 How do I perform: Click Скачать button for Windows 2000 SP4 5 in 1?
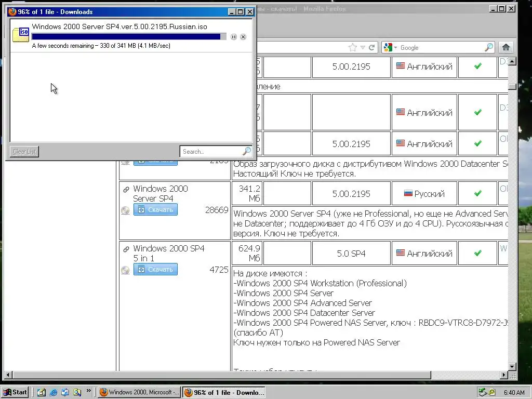pos(155,270)
